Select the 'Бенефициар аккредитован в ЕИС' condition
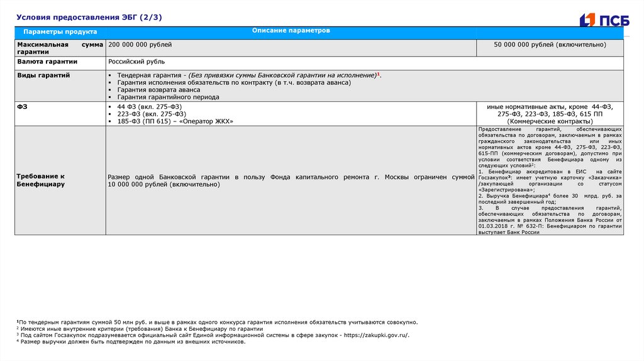 [x=550, y=181]
